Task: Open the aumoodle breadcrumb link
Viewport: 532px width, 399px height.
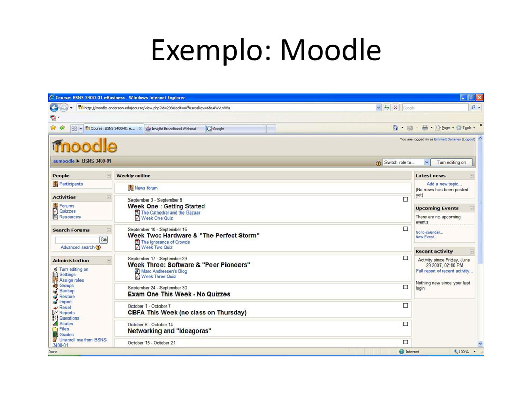Action: pyautogui.click(x=63, y=161)
